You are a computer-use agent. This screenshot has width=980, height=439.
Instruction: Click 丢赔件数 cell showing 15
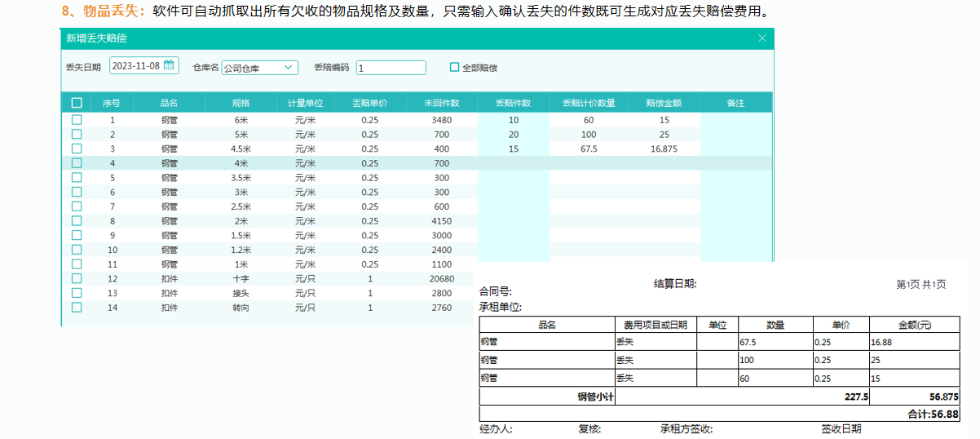[x=514, y=149]
